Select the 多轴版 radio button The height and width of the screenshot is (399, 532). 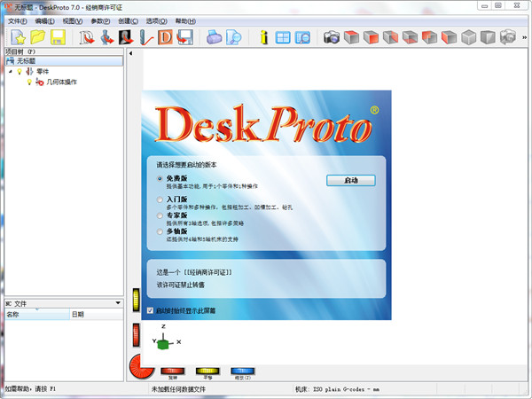[160, 231]
